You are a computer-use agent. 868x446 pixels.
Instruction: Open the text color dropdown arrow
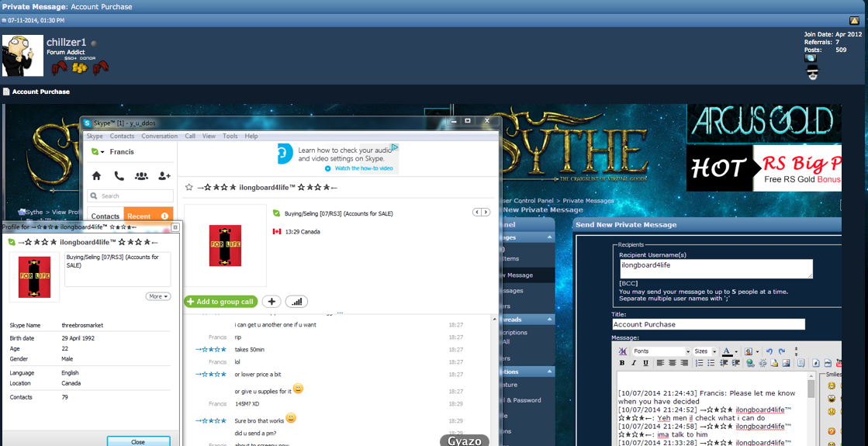736,352
